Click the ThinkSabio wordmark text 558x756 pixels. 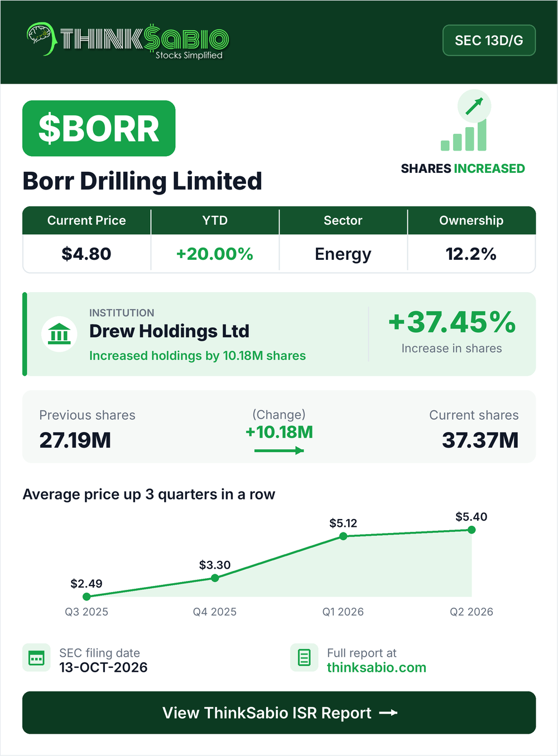144,38
